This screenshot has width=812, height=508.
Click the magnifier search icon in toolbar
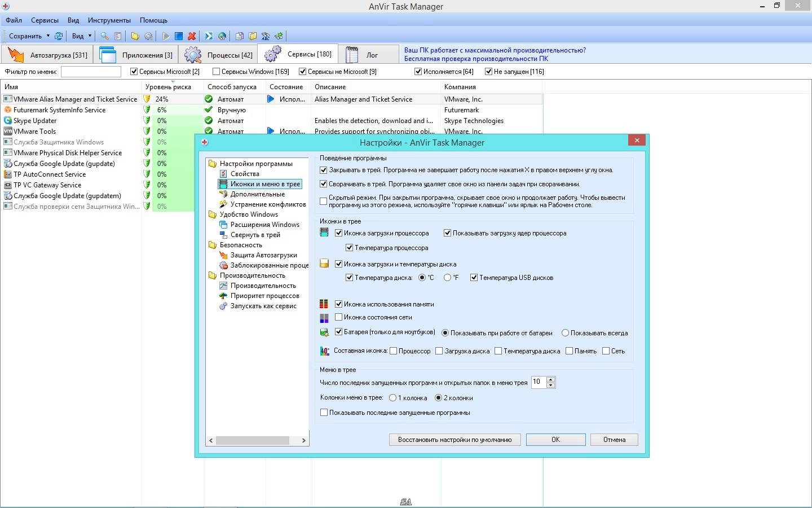tap(104, 36)
